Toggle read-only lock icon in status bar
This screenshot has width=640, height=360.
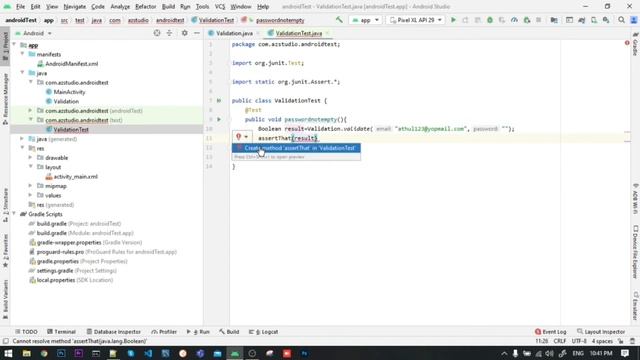click(x=620, y=341)
